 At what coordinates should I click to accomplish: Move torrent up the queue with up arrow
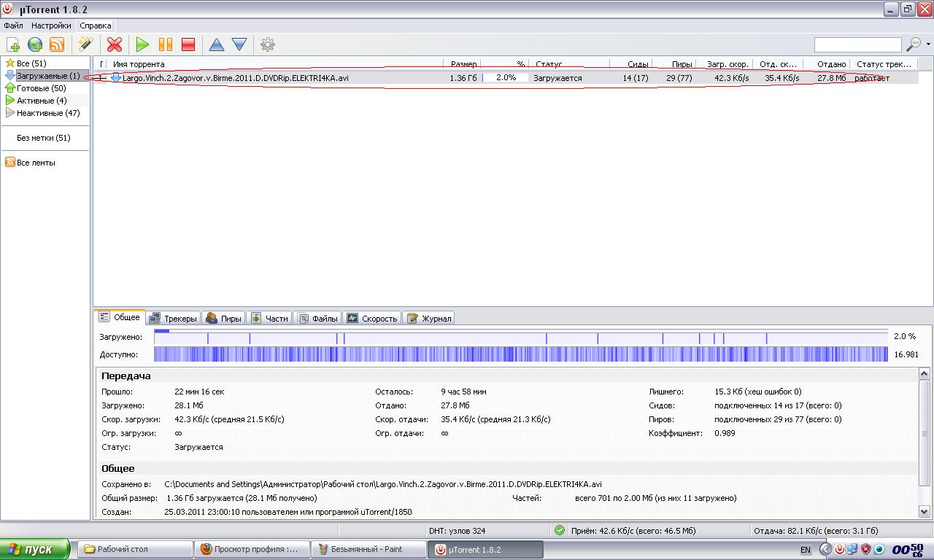pyautogui.click(x=217, y=44)
